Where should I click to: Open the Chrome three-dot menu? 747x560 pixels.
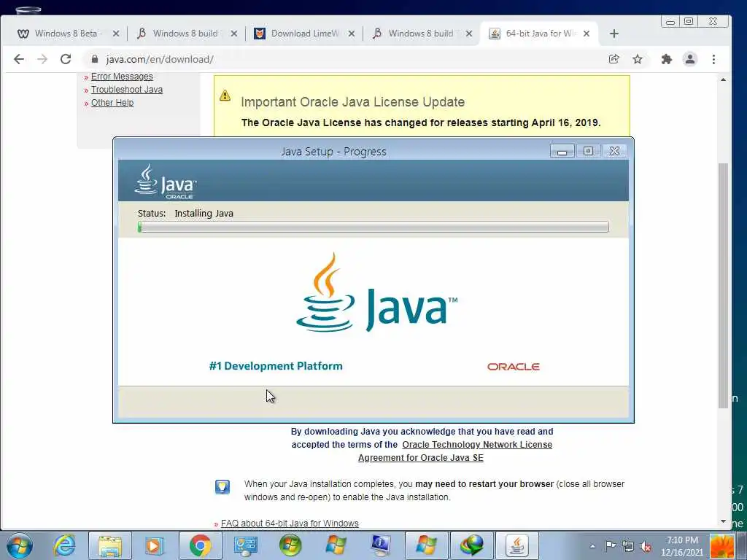point(713,59)
